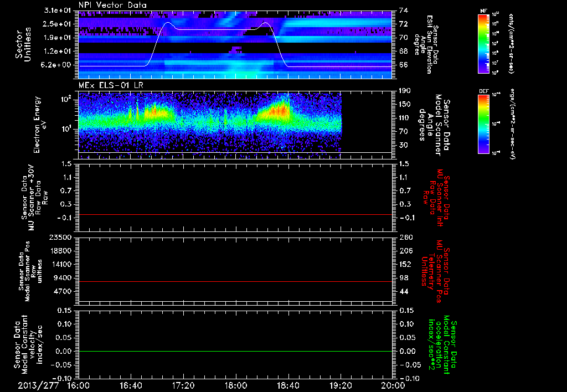This screenshot has height=392, width=567.
Task: Click the "ESH Sun Elevation Angle" axis title
Action: [x=427, y=44]
